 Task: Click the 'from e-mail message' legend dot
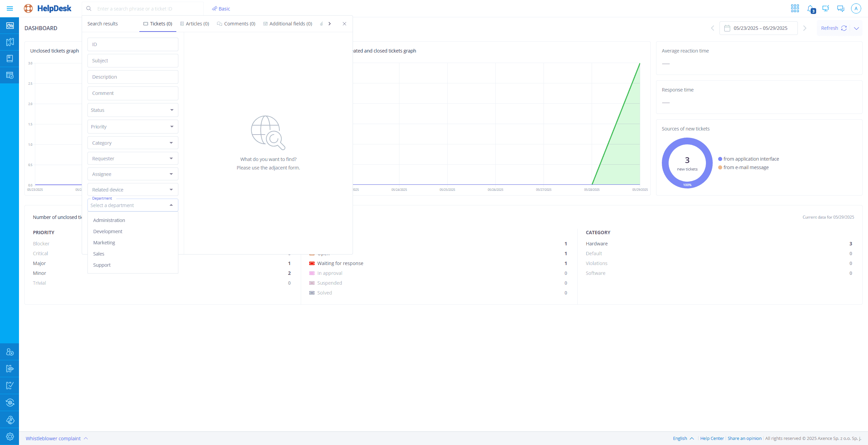coord(720,167)
